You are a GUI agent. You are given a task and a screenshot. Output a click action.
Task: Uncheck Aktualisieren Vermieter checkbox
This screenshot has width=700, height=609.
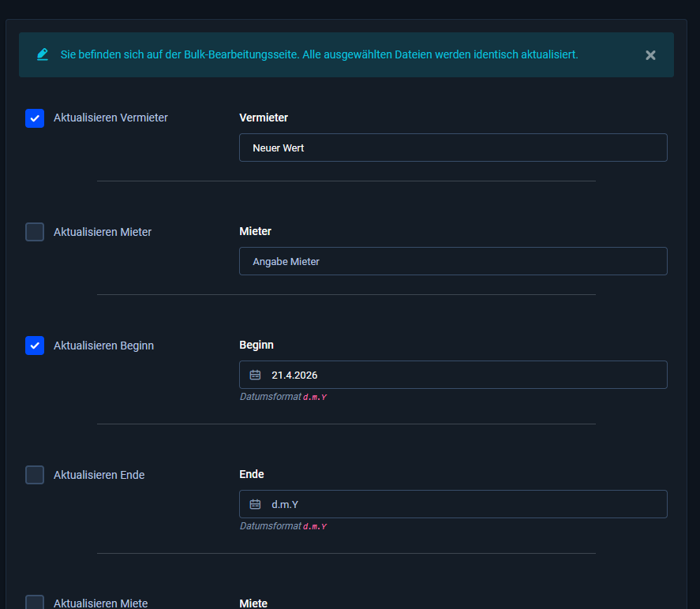pos(35,118)
